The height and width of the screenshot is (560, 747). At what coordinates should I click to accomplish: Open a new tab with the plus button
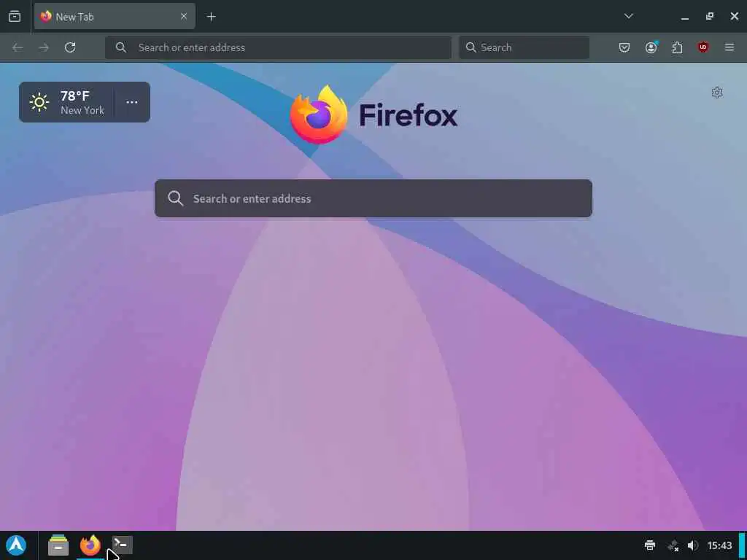click(x=211, y=17)
